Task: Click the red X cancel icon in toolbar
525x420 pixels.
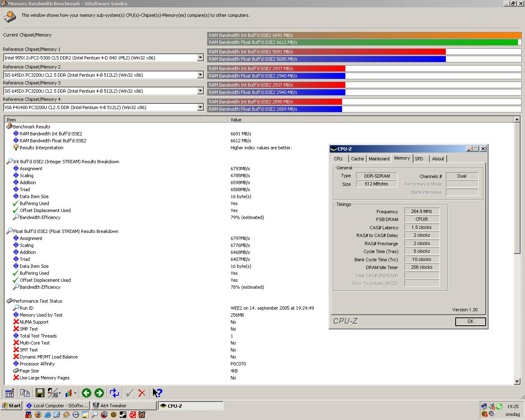Action: click(142, 393)
